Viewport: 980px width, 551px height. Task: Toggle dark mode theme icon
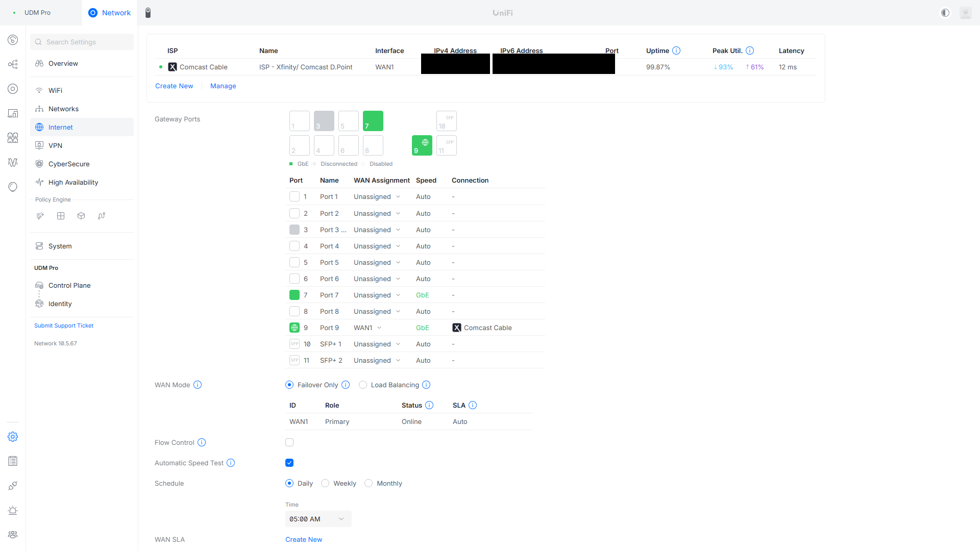click(945, 13)
